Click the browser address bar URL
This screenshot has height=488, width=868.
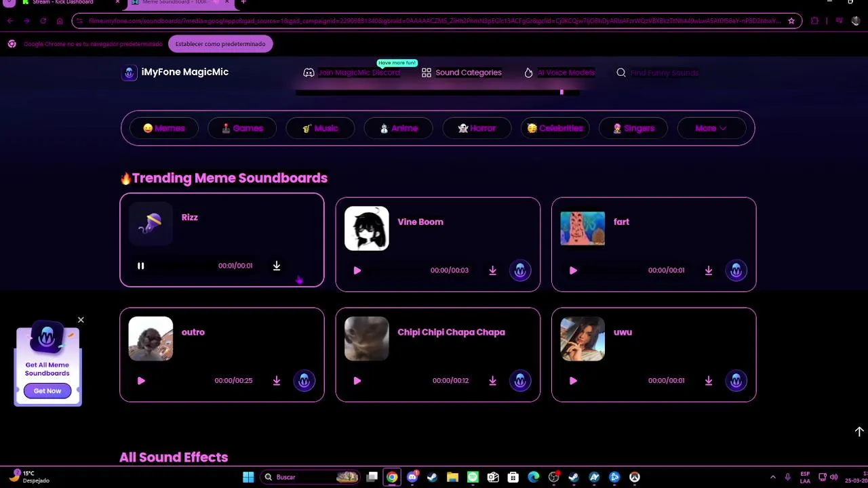pos(434,21)
